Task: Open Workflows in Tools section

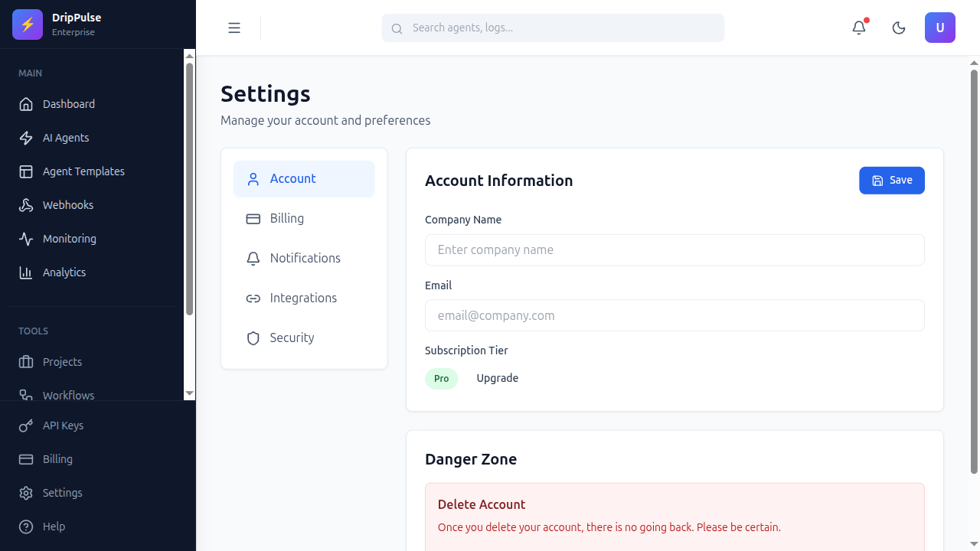Action: coord(92,394)
